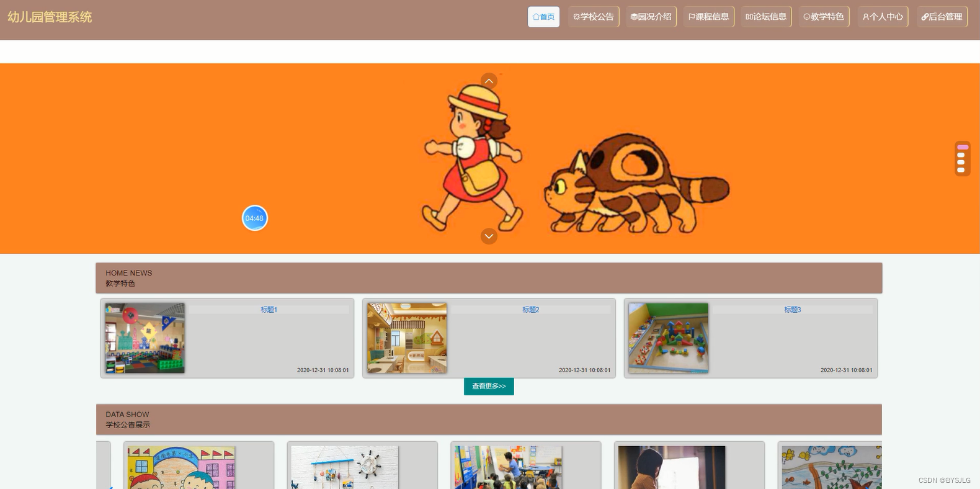Screen dimensions: 980x489
Task: Open the 论坛信息 menu item
Action: [766, 17]
